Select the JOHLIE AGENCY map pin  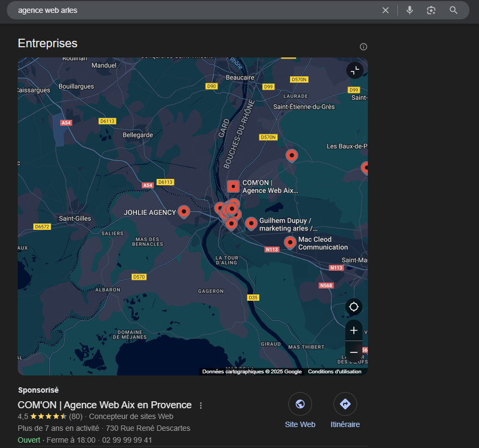click(184, 212)
